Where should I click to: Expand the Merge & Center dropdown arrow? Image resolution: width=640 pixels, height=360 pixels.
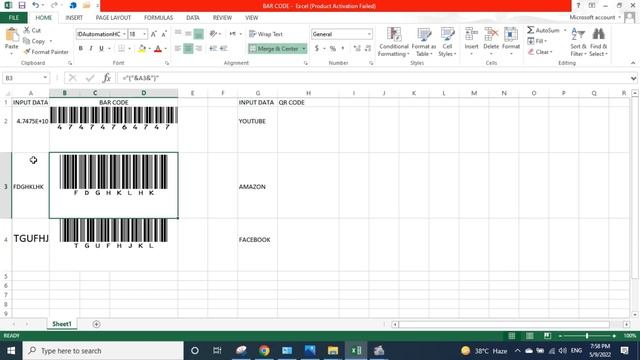pyautogui.click(x=304, y=49)
